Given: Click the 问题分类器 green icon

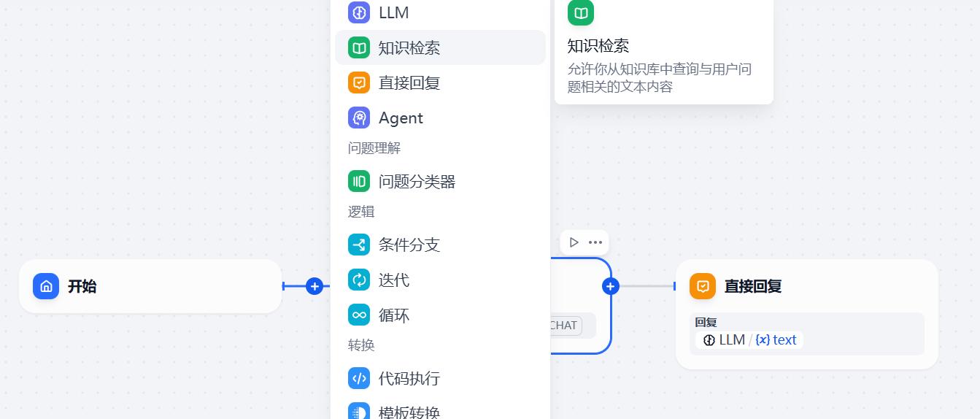Looking at the screenshot, I should pyautogui.click(x=359, y=181).
